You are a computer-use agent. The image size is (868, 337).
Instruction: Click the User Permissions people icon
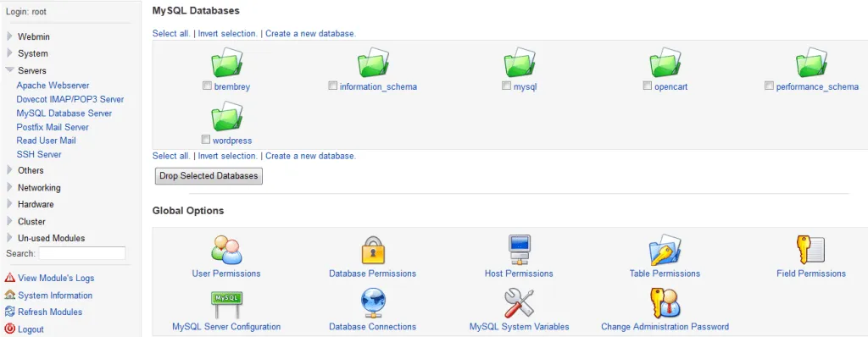226,250
